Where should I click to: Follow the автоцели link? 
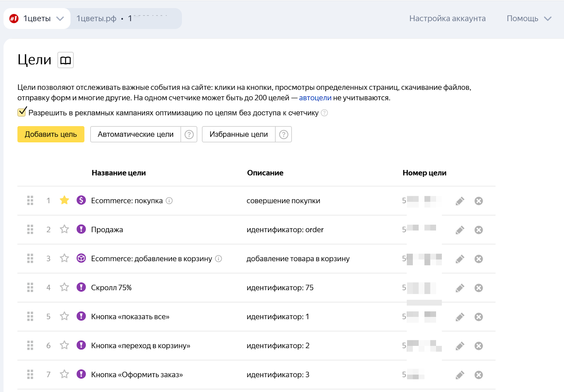click(x=315, y=98)
